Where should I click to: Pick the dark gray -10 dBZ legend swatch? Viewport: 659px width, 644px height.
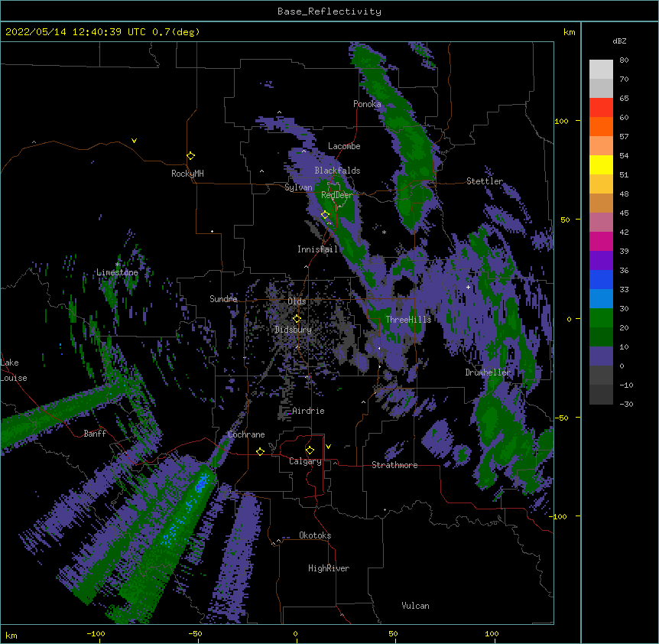pyautogui.click(x=601, y=395)
